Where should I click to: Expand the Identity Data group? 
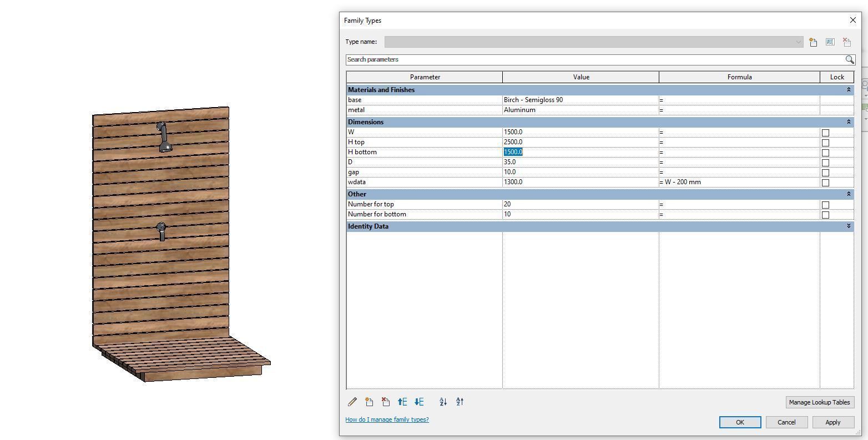coord(848,226)
